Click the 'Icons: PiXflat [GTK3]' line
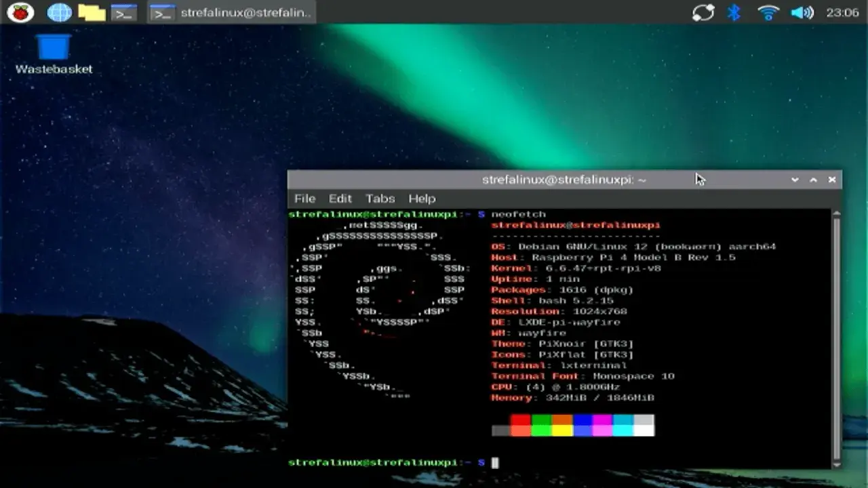 [562, 355]
